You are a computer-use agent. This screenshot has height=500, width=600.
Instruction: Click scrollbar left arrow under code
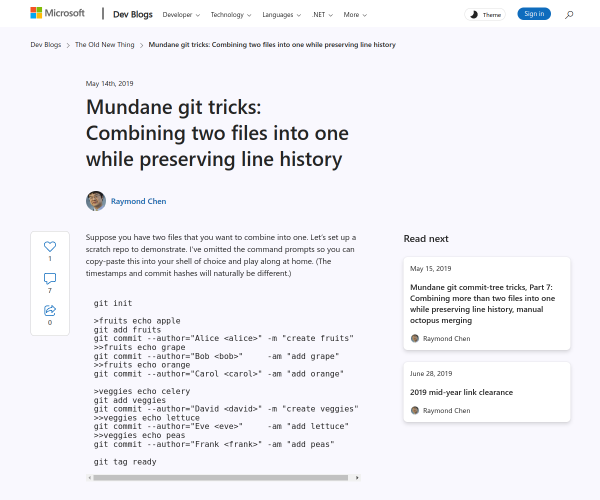click(90, 477)
